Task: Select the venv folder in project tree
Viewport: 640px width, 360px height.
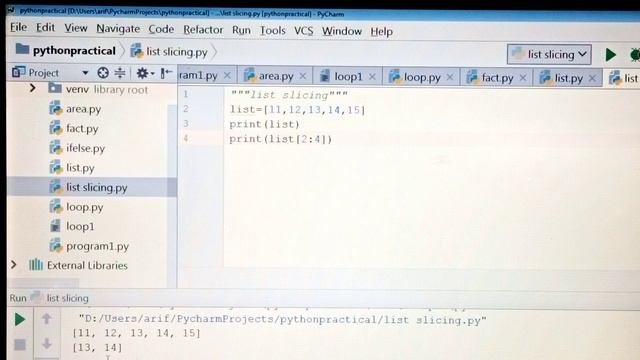Action: click(98, 89)
